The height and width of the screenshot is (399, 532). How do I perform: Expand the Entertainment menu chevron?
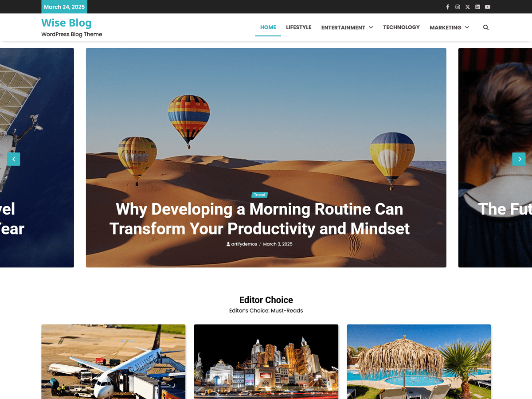(x=372, y=27)
